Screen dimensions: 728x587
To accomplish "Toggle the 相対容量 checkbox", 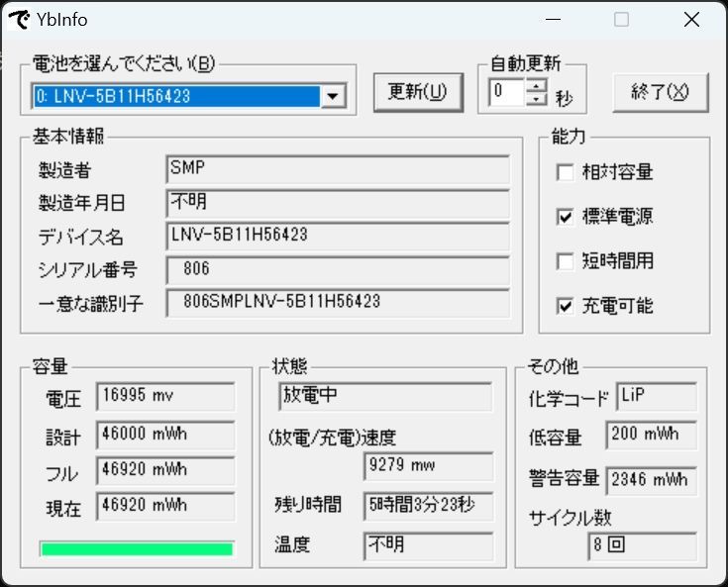I will [565, 172].
